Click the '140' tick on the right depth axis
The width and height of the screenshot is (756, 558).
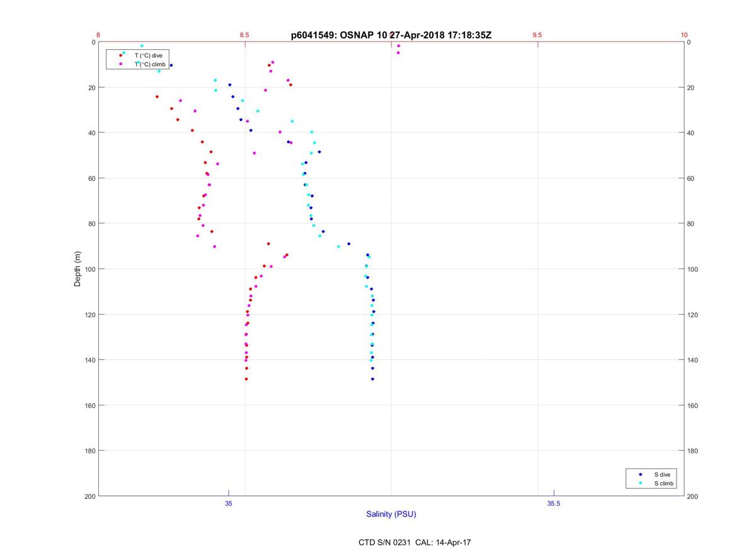coord(693,360)
